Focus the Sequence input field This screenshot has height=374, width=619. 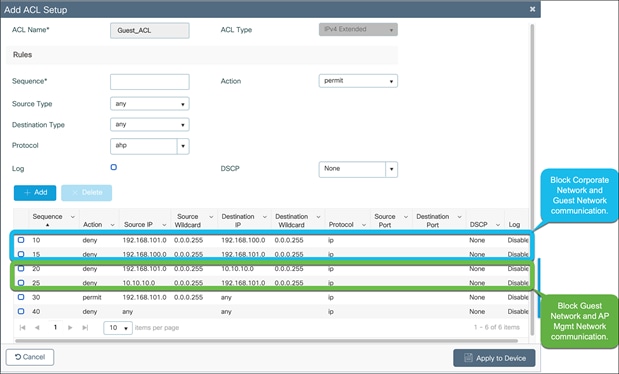point(150,82)
